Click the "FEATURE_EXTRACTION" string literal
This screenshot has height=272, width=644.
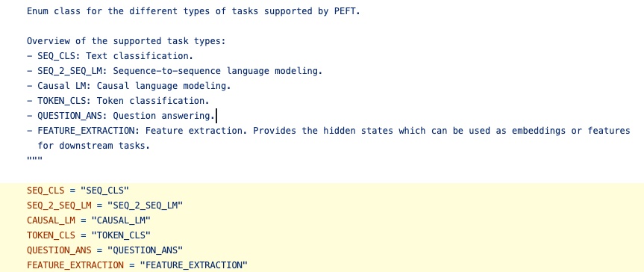click(x=193, y=265)
